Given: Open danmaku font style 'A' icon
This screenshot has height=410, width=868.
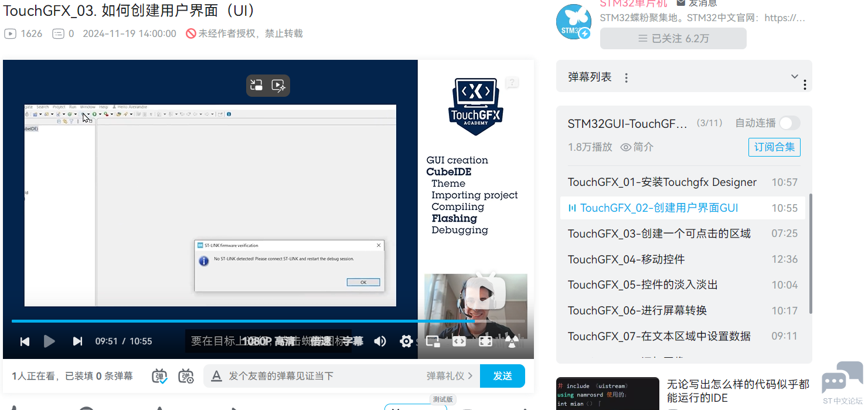Looking at the screenshot, I should point(216,376).
